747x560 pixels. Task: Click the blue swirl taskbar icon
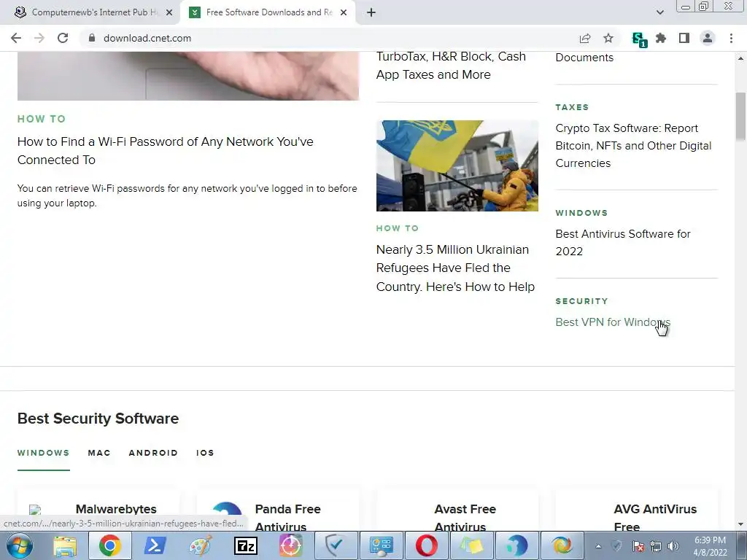pos(517,545)
